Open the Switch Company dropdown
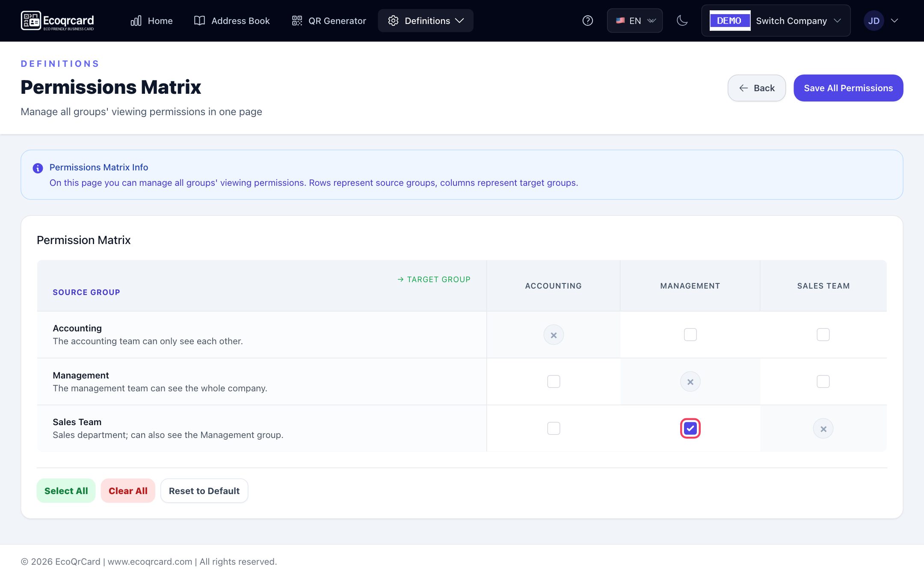Viewport: 924px width, 578px height. [x=776, y=21]
